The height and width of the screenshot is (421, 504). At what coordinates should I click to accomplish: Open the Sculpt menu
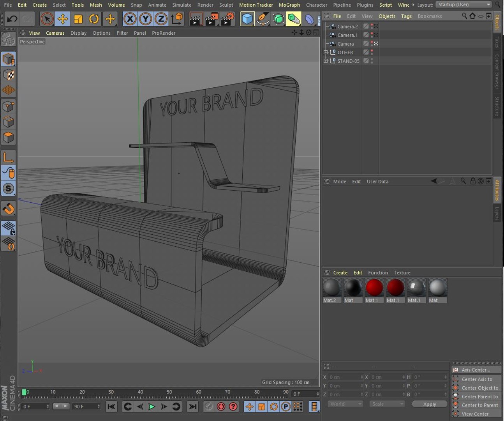(226, 5)
